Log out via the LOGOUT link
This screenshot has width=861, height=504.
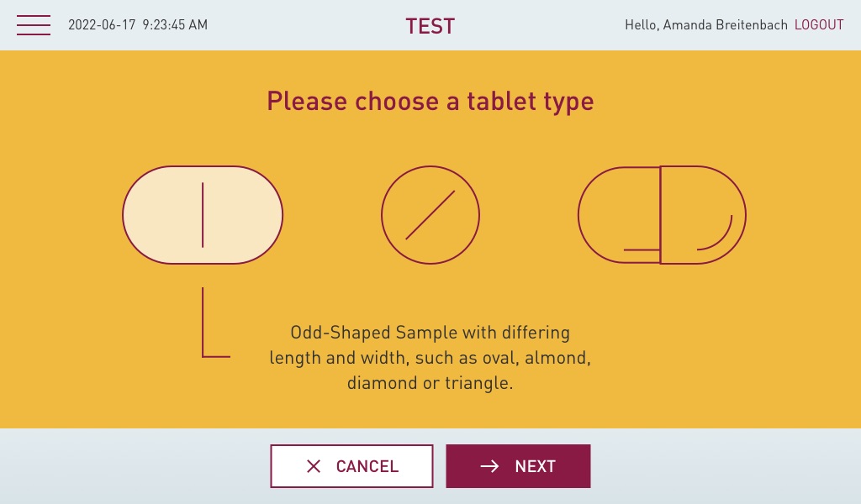[x=819, y=25]
